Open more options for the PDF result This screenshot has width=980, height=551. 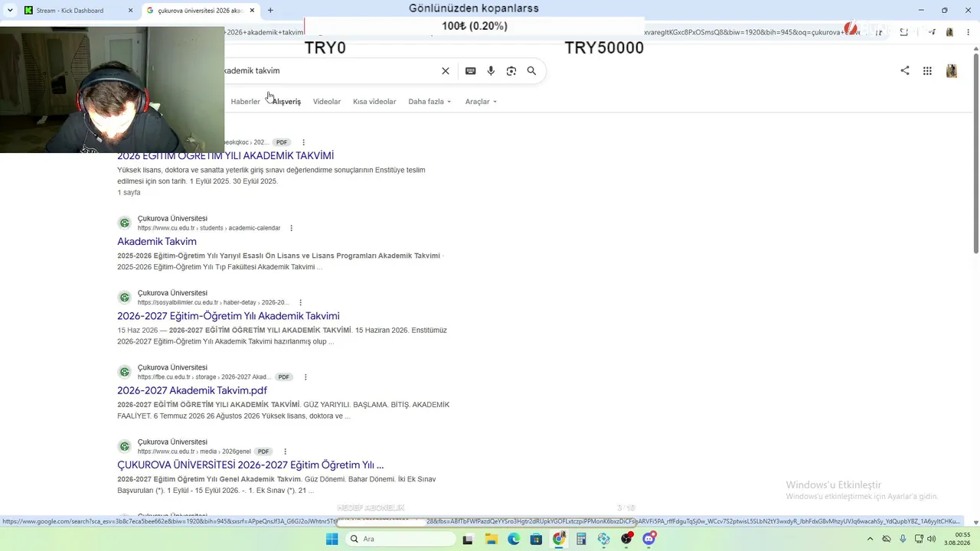[303, 142]
